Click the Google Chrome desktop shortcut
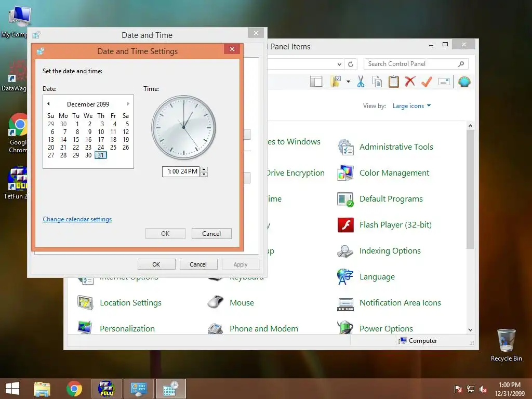This screenshot has height=399, width=532. pyautogui.click(x=18, y=133)
